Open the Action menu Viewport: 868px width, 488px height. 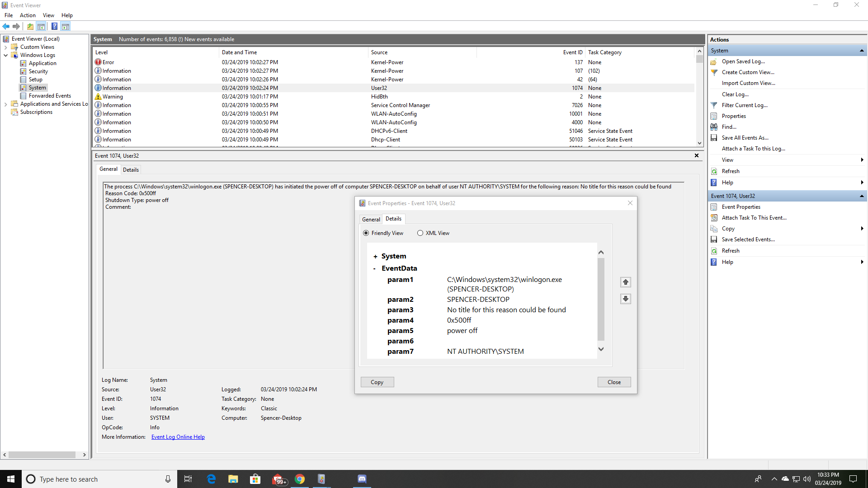[28, 15]
